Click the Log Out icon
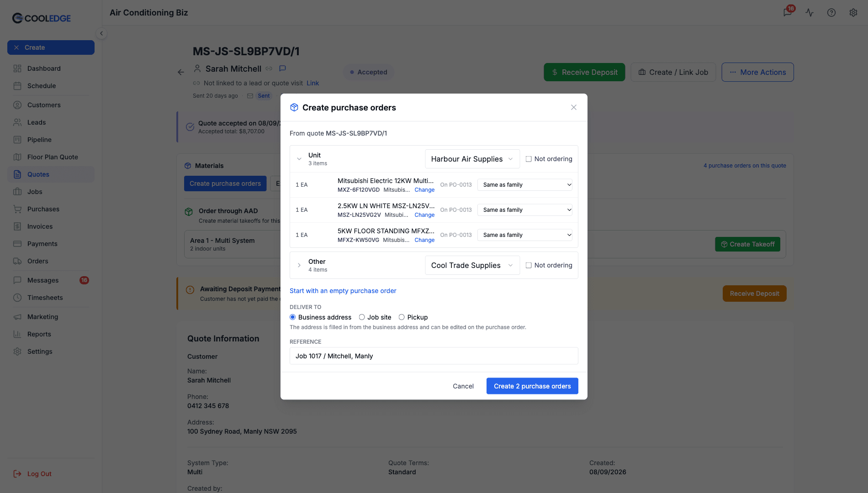 (17, 474)
